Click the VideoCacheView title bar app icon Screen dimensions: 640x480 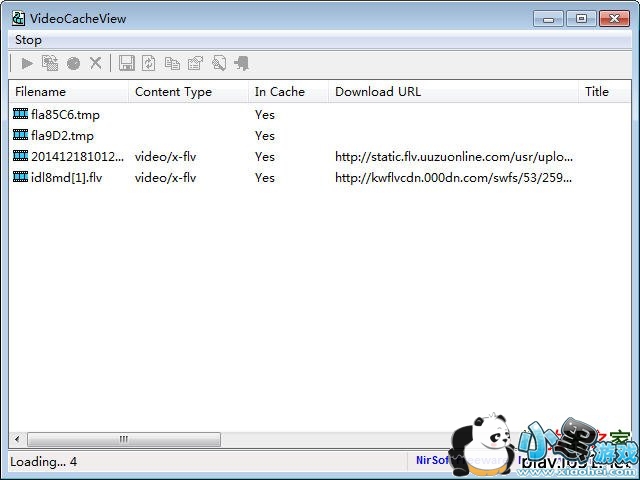pos(18,18)
